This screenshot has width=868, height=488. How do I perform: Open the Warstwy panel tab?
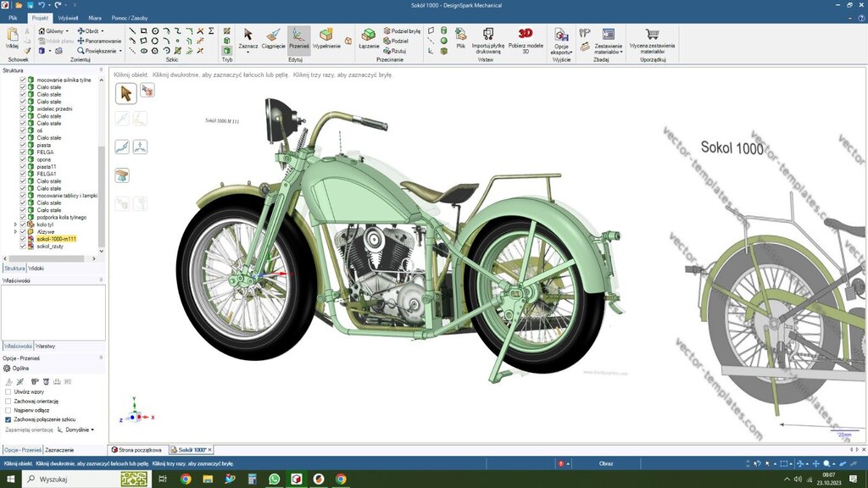(46, 347)
